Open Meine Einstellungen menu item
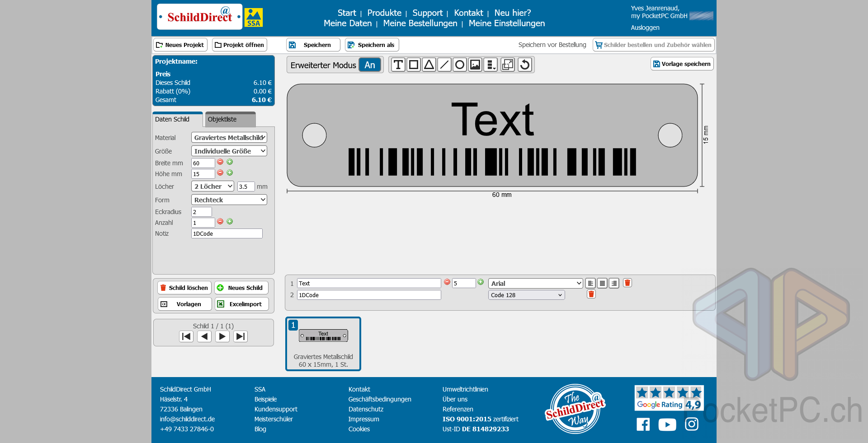The height and width of the screenshot is (443, 868). [x=507, y=23]
